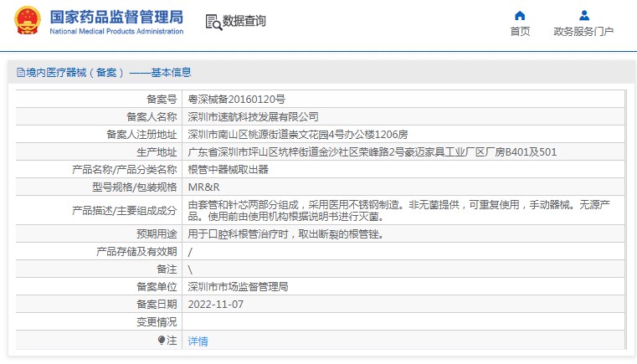
Task: Click the 生产地址 row label
Action: pyautogui.click(x=157, y=152)
